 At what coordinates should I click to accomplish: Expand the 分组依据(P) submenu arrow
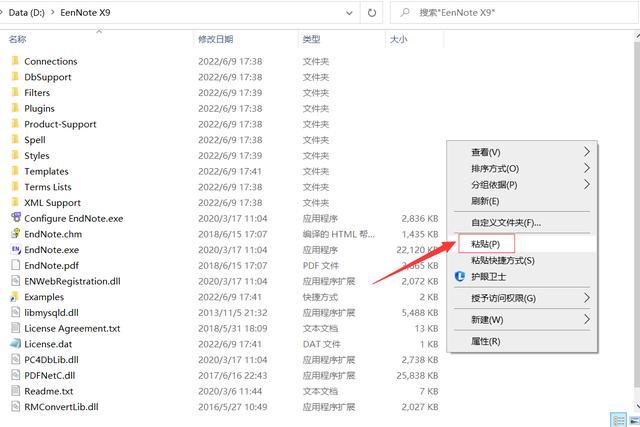(x=587, y=185)
